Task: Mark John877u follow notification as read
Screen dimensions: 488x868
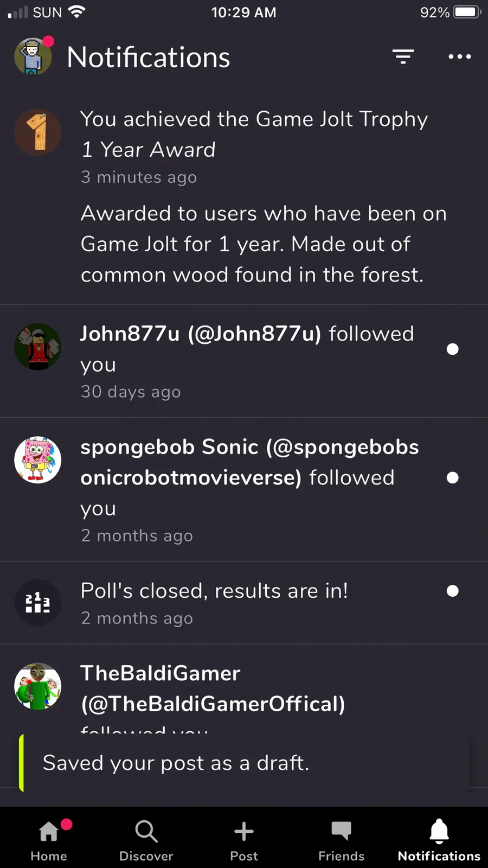Action: [453, 349]
